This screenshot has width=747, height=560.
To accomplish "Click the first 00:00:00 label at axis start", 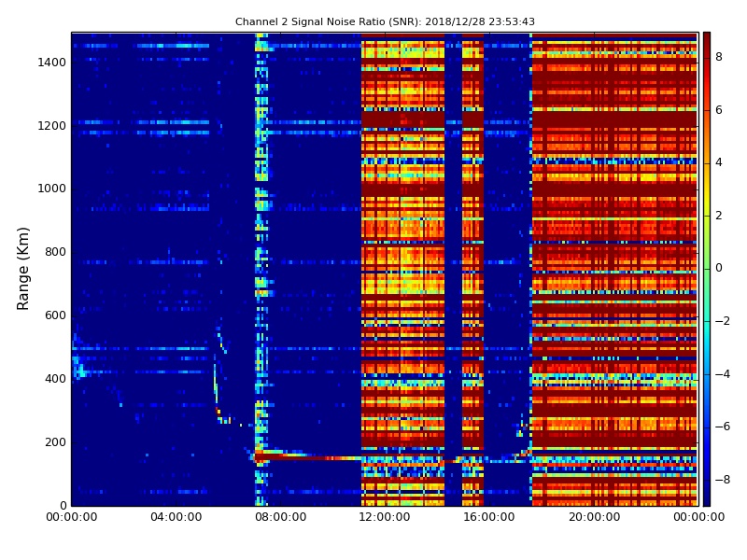I will [x=72, y=517].
